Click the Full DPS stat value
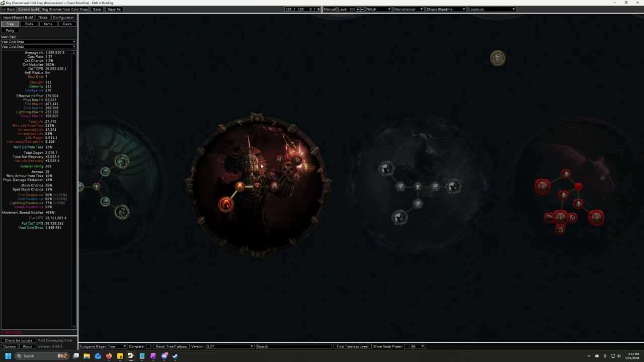644x362 pixels. tap(56, 218)
